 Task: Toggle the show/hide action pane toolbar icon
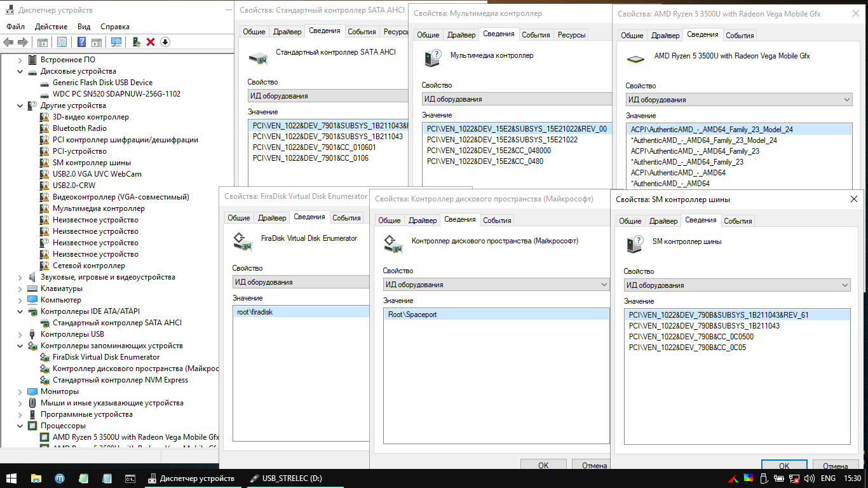point(96,42)
